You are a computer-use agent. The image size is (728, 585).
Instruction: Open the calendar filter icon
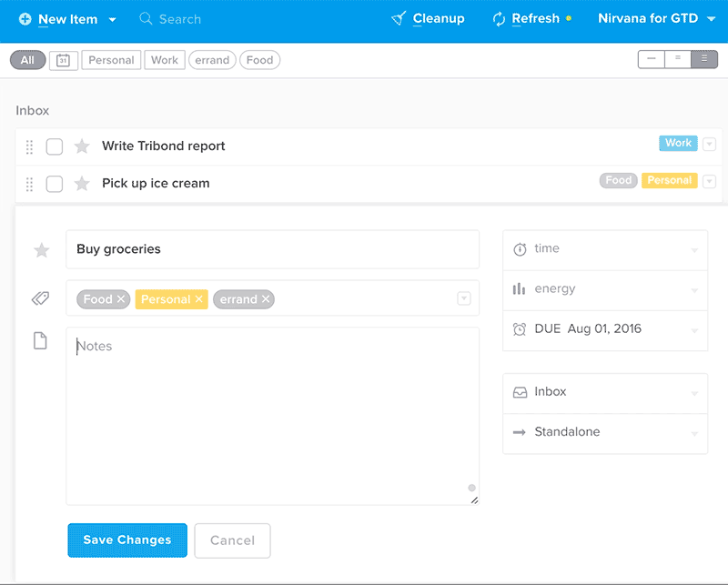pyautogui.click(x=63, y=60)
